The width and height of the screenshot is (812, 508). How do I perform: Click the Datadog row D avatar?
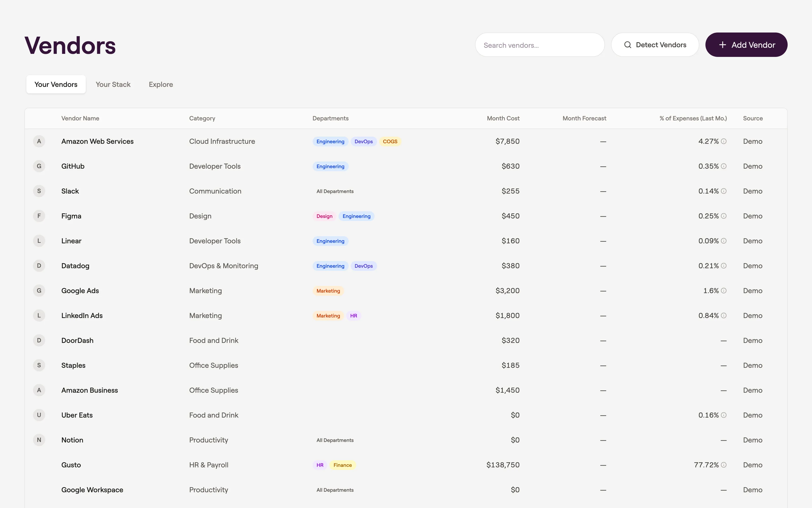click(39, 266)
